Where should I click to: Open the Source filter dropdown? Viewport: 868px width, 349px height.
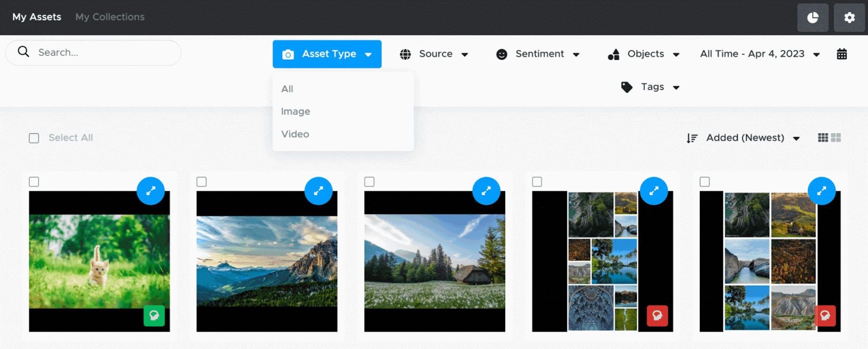(434, 54)
